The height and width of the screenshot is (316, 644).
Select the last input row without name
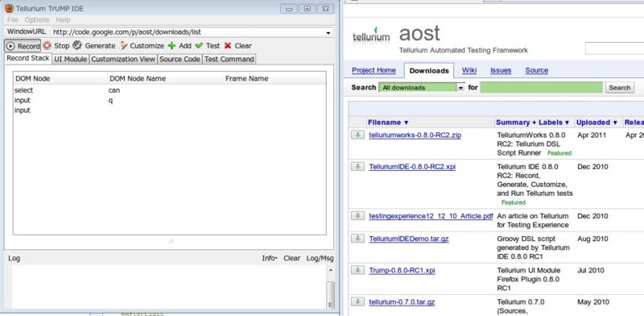tap(170, 110)
